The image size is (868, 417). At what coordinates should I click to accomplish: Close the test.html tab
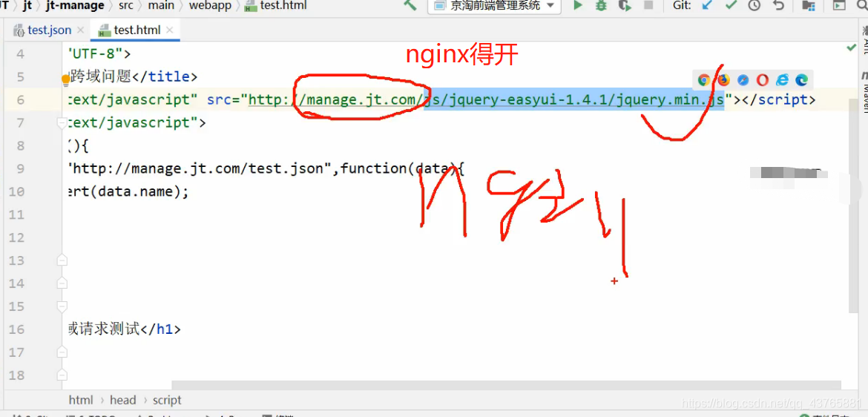click(x=169, y=30)
